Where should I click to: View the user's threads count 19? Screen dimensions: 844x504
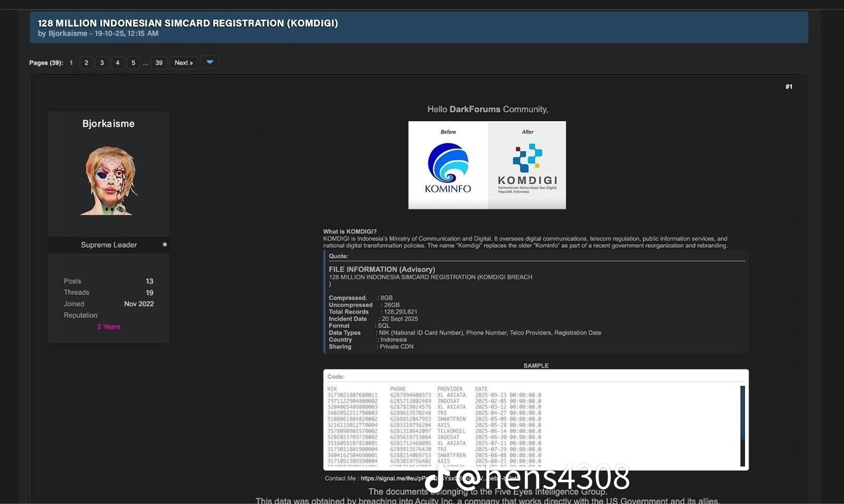[x=149, y=293]
